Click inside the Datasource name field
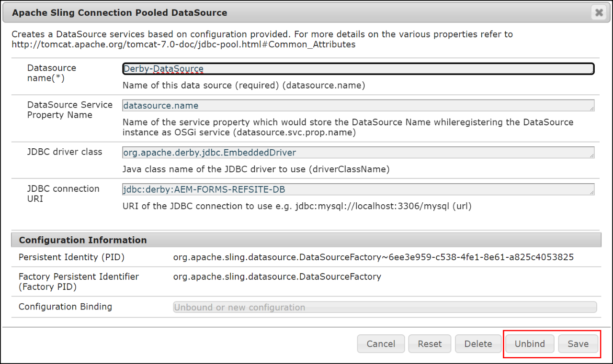613x364 pixels. 358,68
